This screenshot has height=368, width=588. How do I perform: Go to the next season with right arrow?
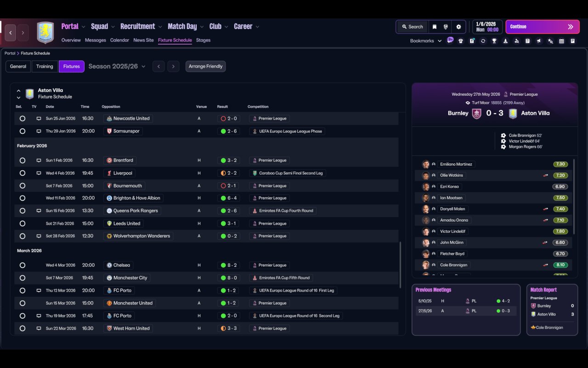pos(173,66)
